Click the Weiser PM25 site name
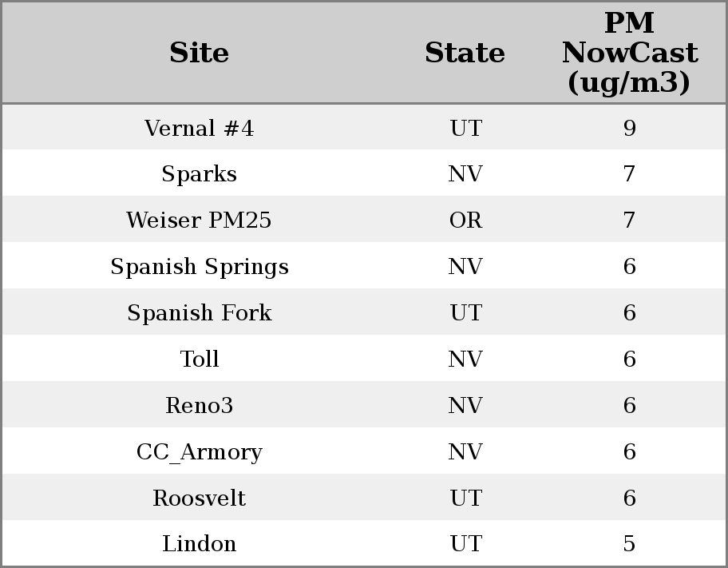 click(199, 220)
